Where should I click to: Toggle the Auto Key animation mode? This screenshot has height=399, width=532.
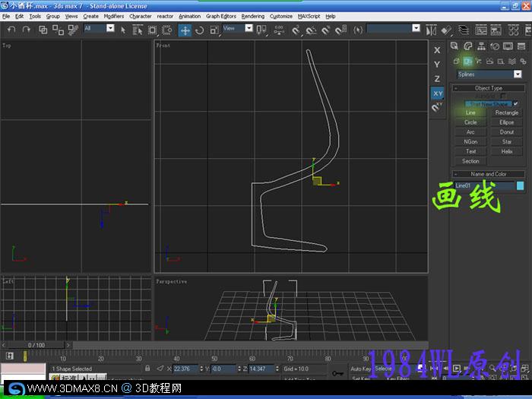click(x=360, y=369)
